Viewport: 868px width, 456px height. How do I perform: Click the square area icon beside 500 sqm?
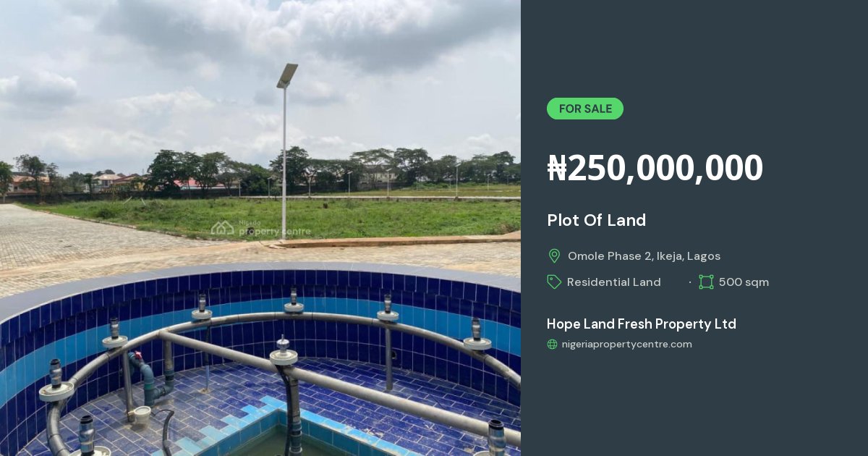pyautogui.click(x=706, y=282)
